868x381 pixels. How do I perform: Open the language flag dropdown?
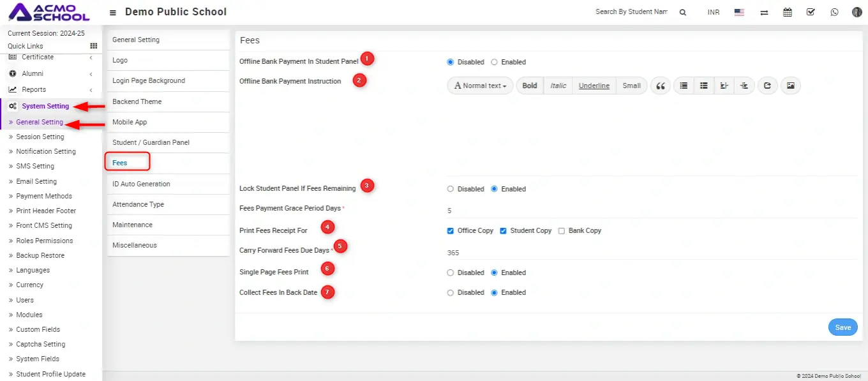(x=739, y=12)
